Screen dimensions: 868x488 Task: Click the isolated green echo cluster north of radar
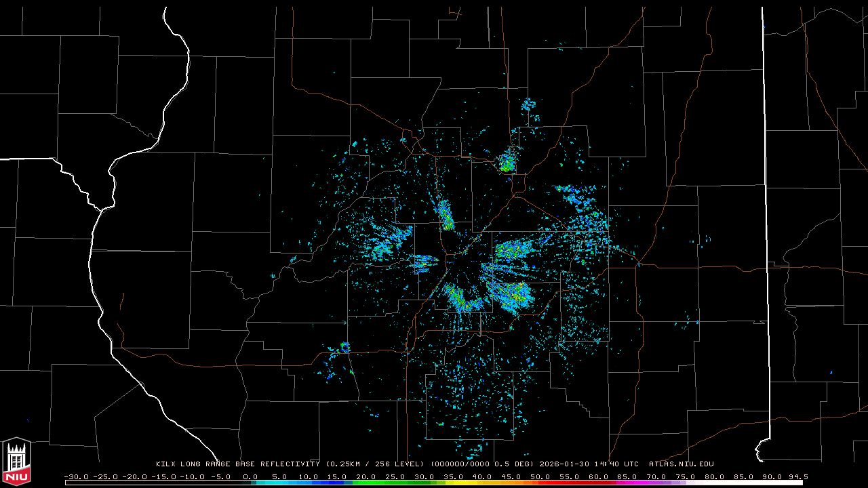[x=507, y=162]
